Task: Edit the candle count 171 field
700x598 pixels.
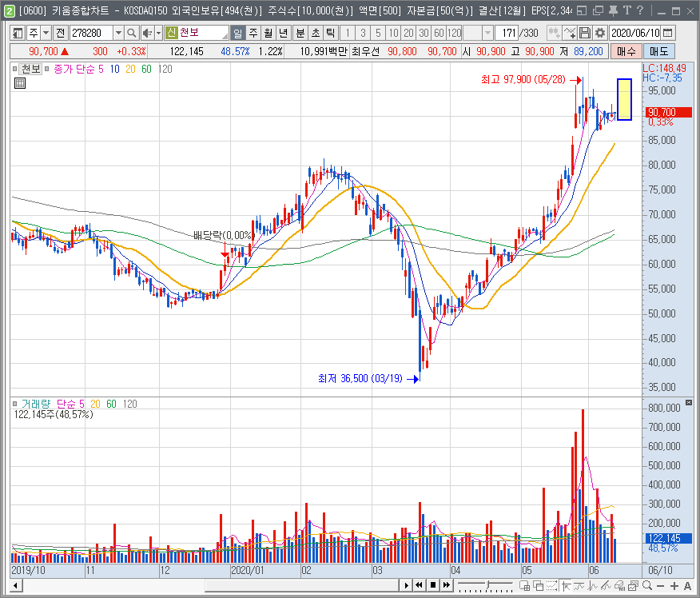Action: [507, 33]
